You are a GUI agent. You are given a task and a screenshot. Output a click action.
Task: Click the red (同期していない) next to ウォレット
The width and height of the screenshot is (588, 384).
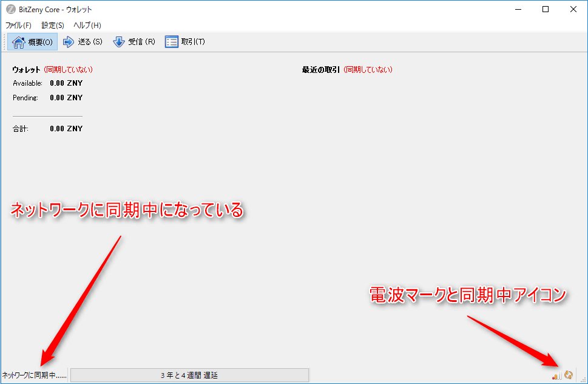point(68,69)
